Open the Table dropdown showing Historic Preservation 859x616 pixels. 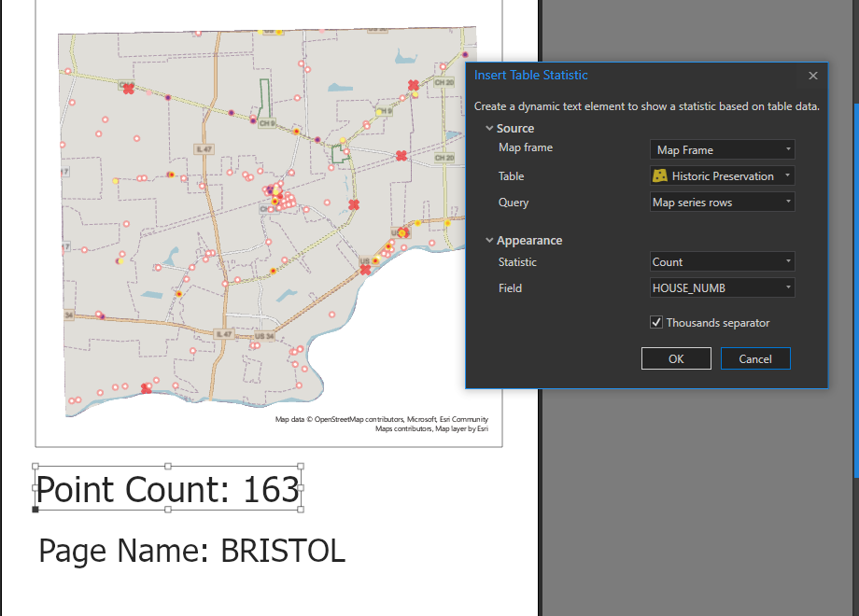(722, 176)
